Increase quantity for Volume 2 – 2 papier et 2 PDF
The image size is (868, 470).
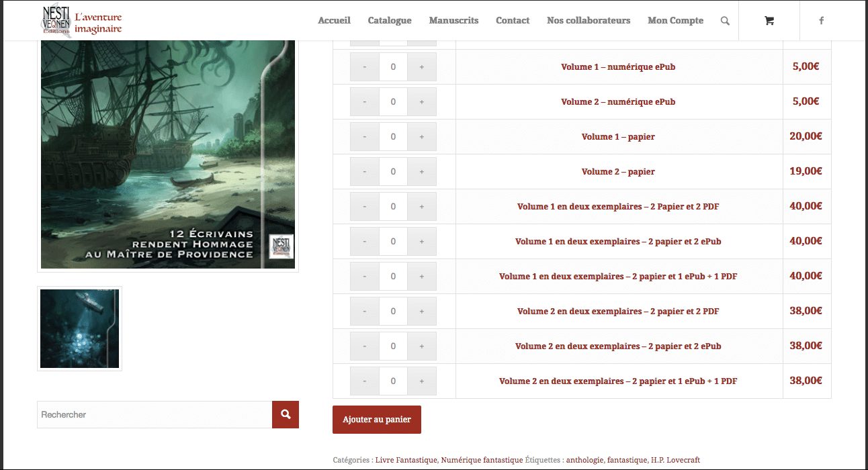point(422,312)
